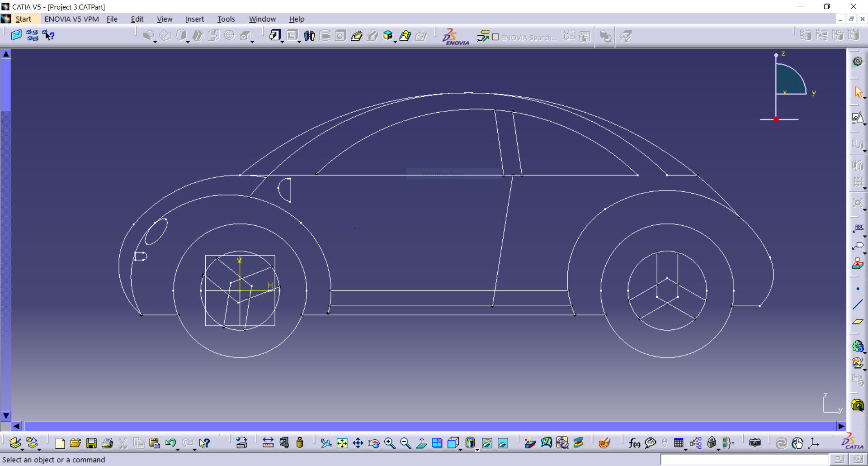Click the Zoom In magnifier

[390, 443]
